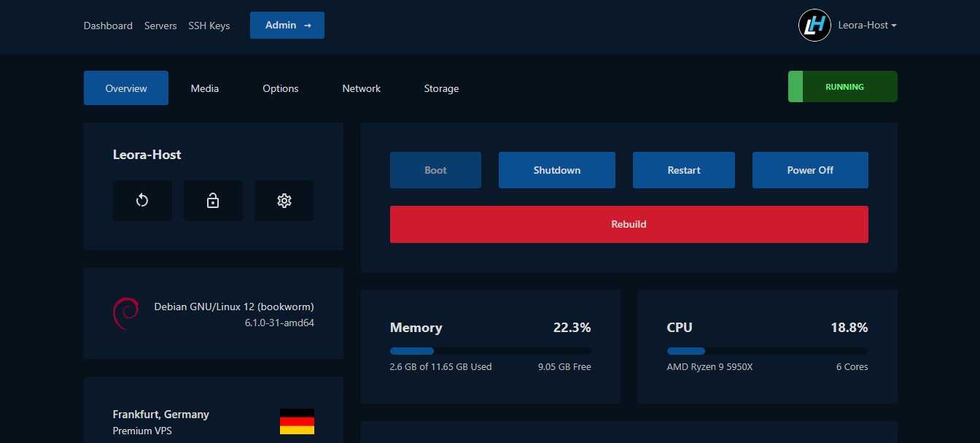This screenshot has width=980, height=443.
Task: Click the 'Frankfurt, Germany' location text
Action: point(161,415)
